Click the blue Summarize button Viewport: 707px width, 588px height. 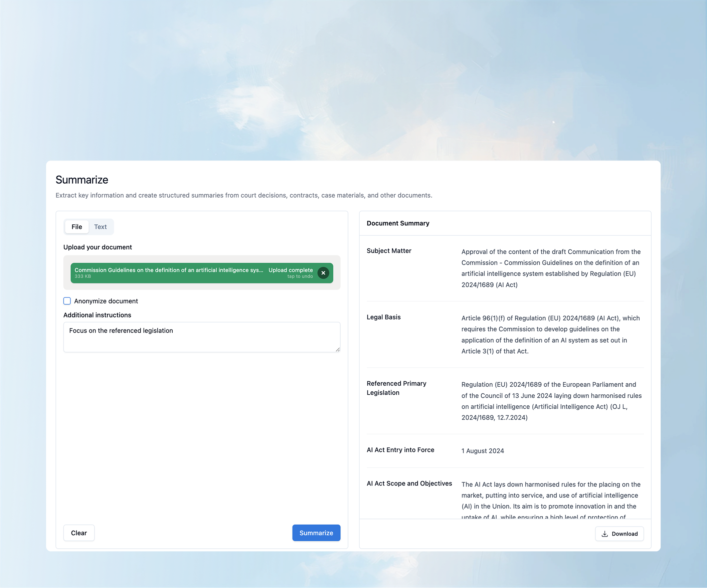point(316,533)
